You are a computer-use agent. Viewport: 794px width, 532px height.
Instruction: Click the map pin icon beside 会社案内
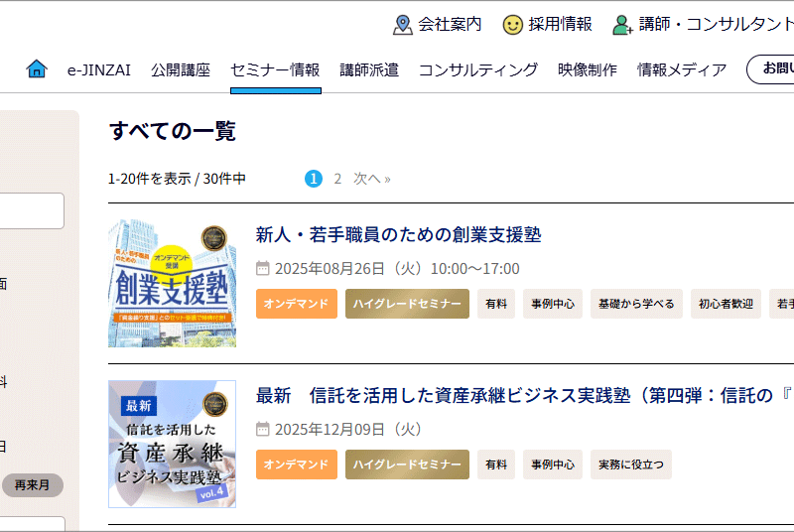coord(403,24)
